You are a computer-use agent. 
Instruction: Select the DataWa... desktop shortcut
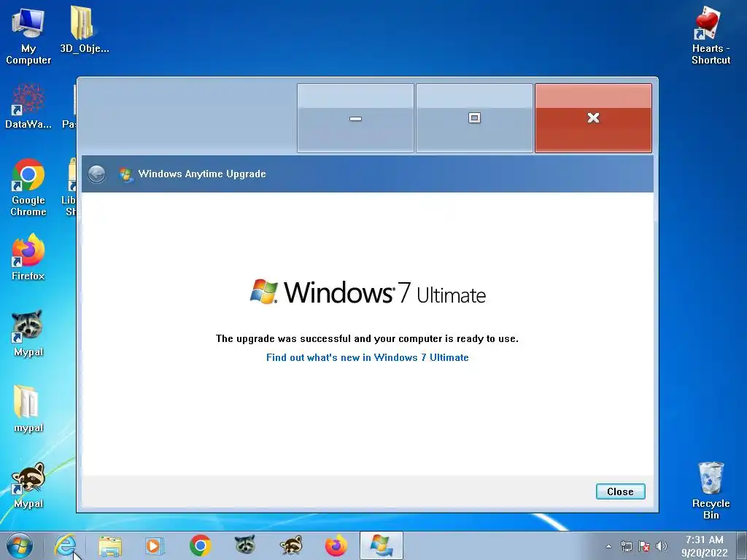pyautogui.click(x=28, y=106)
